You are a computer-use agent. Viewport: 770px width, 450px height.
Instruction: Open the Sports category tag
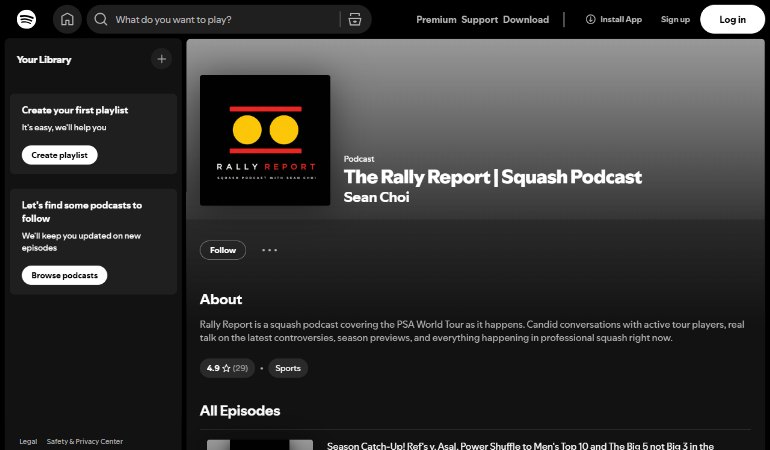[288, 368]
